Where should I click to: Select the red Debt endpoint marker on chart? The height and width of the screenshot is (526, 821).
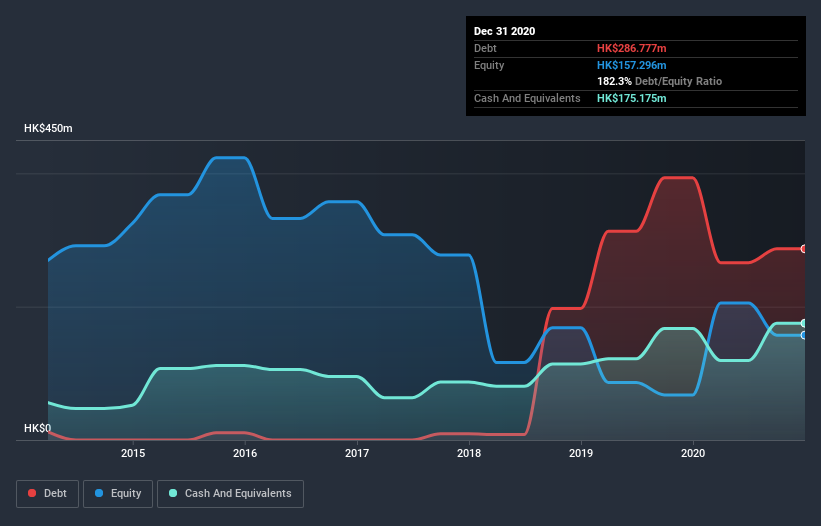(x=804, y=249)
